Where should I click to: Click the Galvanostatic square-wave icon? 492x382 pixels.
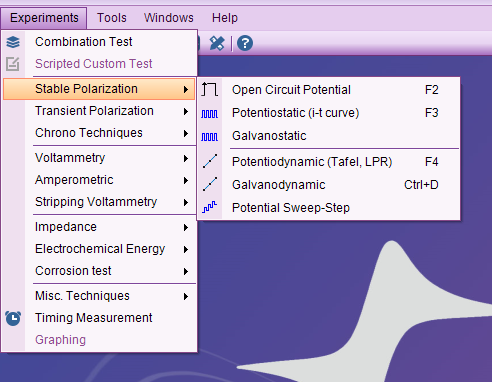point(210,137)
